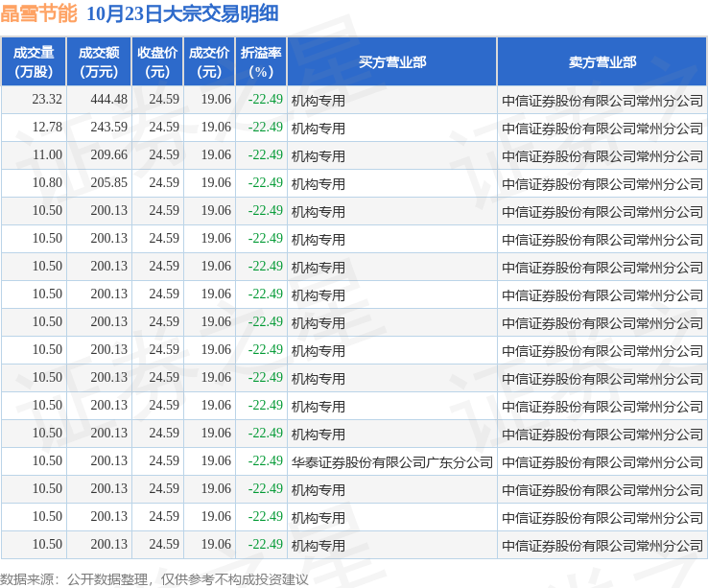
Task: Select the 11.00 volume cell
Action: (47, 155)
